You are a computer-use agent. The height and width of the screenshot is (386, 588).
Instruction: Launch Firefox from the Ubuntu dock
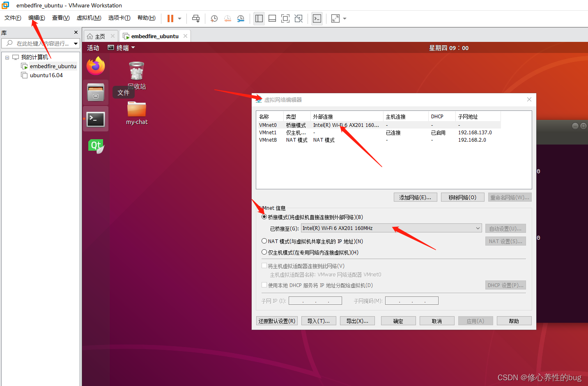coord(96,66)
